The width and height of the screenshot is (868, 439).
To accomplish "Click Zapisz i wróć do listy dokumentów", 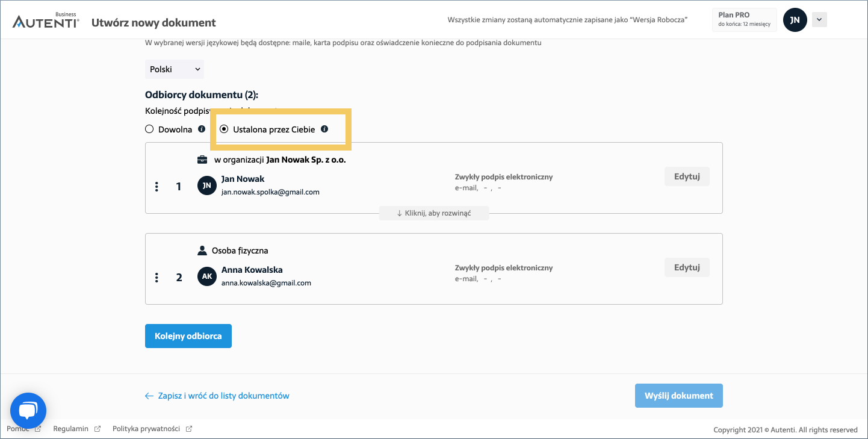I will [x=223, y=396].
